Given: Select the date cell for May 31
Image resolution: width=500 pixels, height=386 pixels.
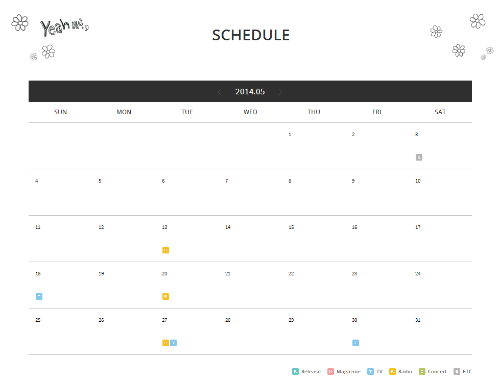Looking at the screenshot, I should [x=440, y=331].
